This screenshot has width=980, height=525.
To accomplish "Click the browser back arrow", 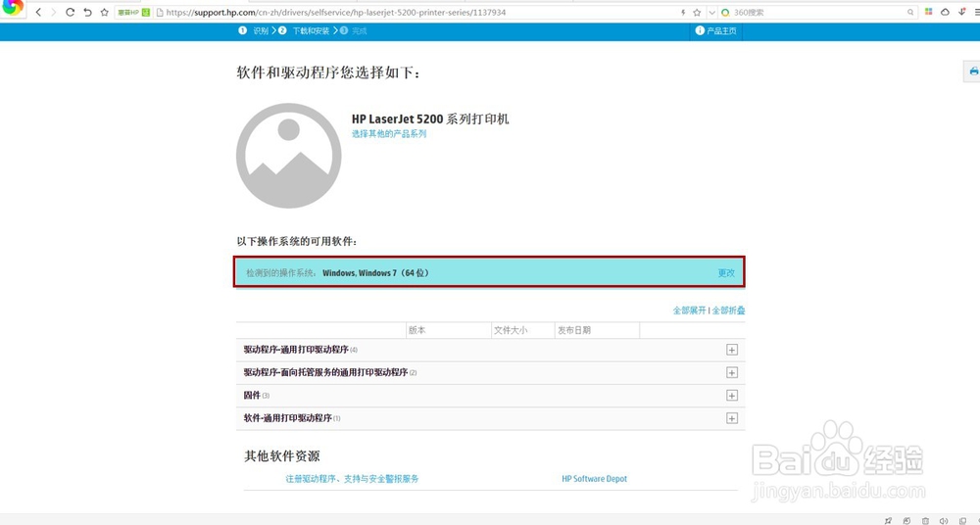I will point(38,12).
